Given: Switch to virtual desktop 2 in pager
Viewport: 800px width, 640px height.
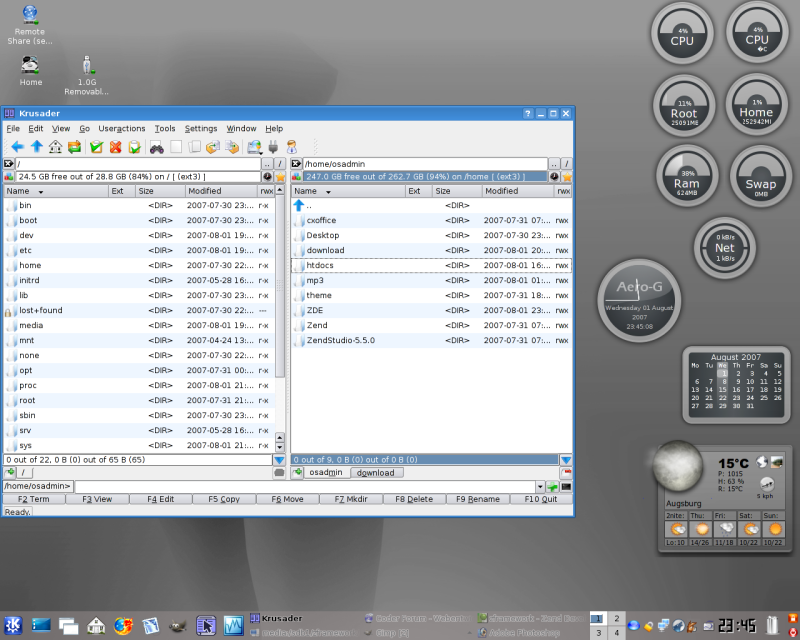Looking at the screenshot, I should (618, 618).
